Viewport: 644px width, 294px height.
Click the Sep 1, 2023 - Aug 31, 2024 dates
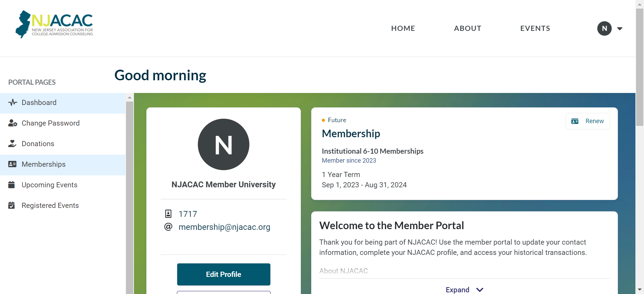click(364, 185)
